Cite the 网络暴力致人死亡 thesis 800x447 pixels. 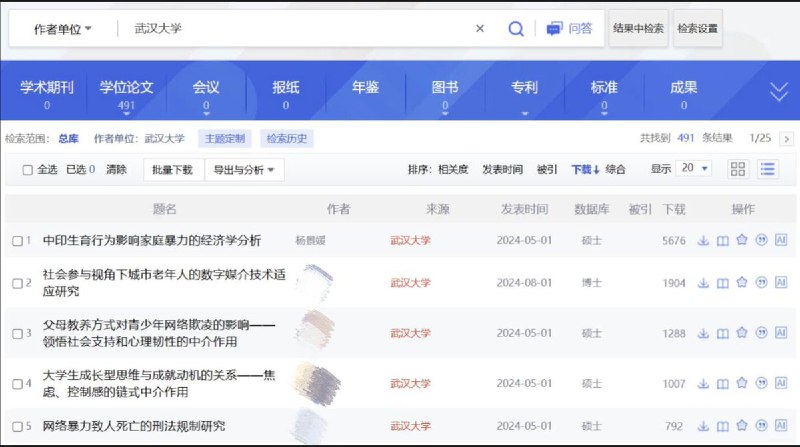click(761, 426)
